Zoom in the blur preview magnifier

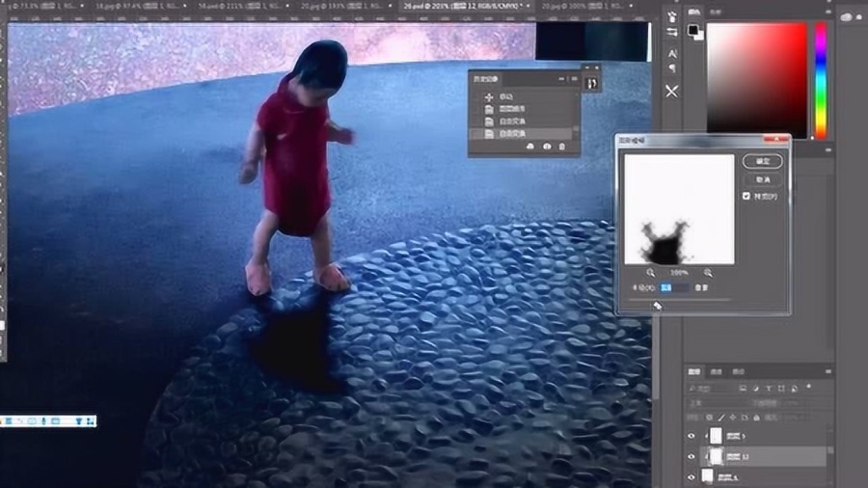coord(708,273)
